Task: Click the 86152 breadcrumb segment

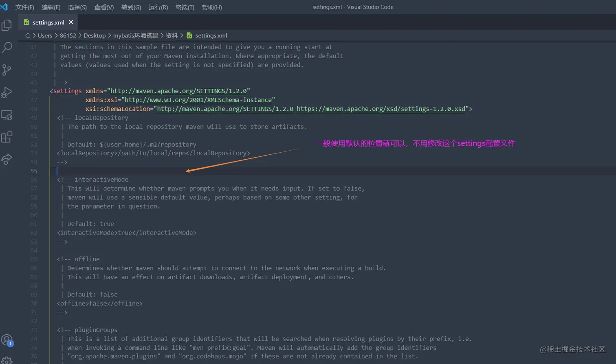Action: [68, 35]
